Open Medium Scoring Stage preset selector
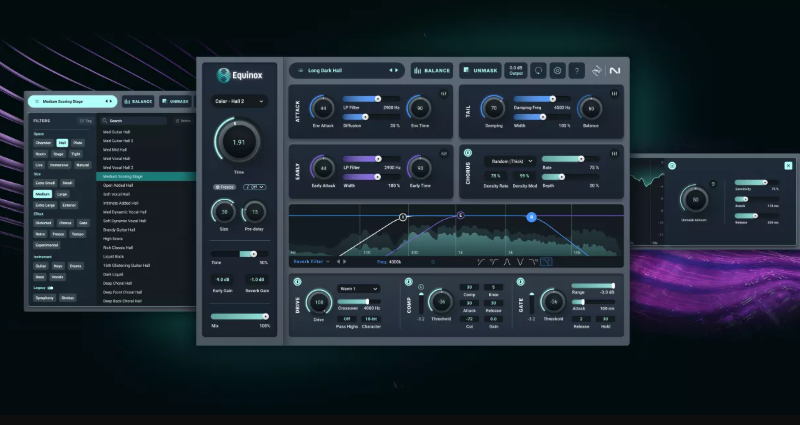Screen dimensions: 800x425 (72, 101)
